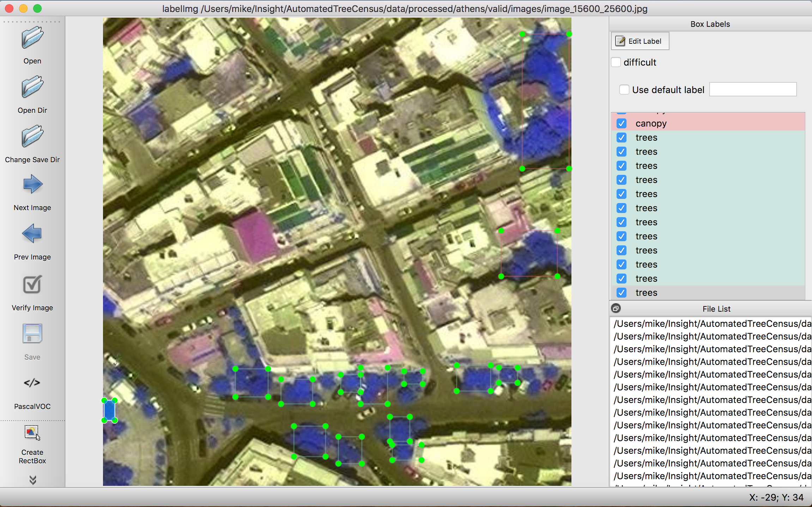
Task: Click the Open Dir folder icon
Action: point(32,87)
